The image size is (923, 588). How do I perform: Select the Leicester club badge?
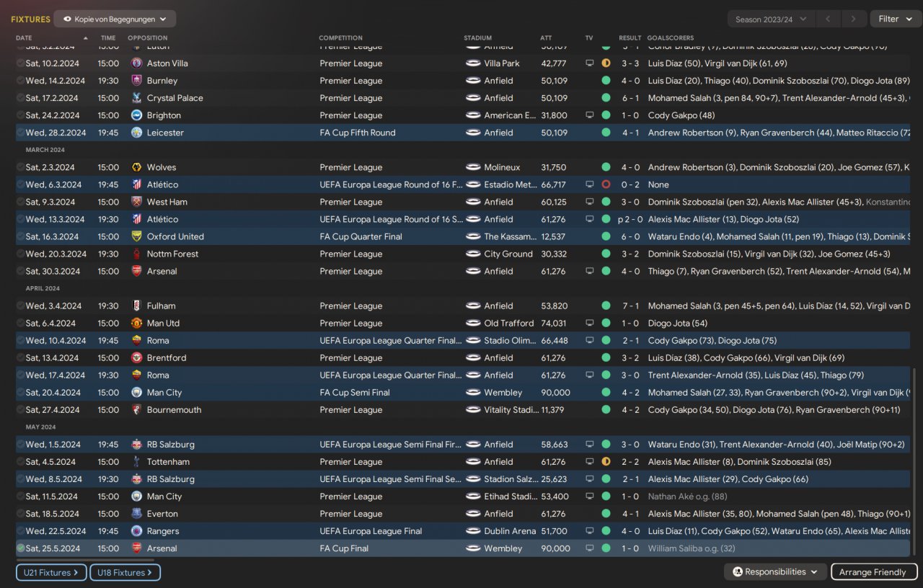137,133
